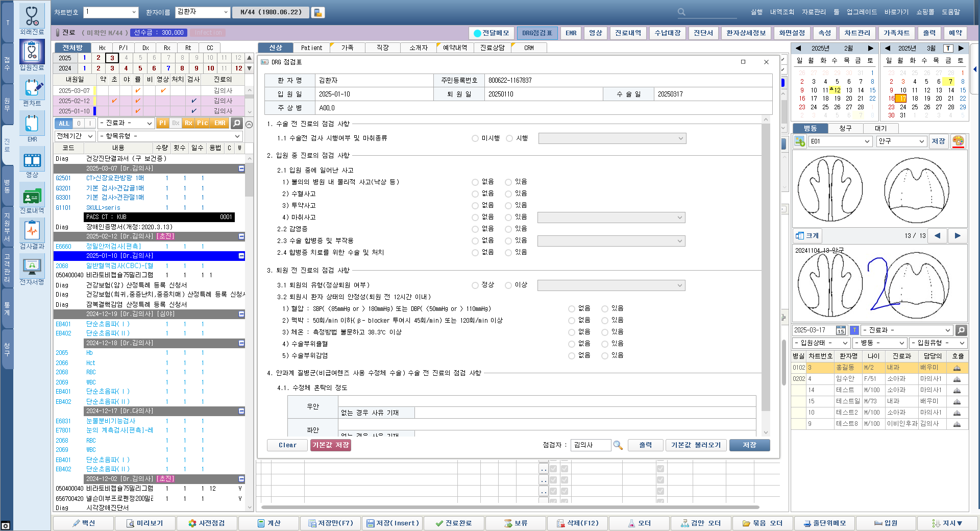This screenshot has width=980, height=531.
Task: Open the 검사결과 sidebar icon
Action: (32, 231)
